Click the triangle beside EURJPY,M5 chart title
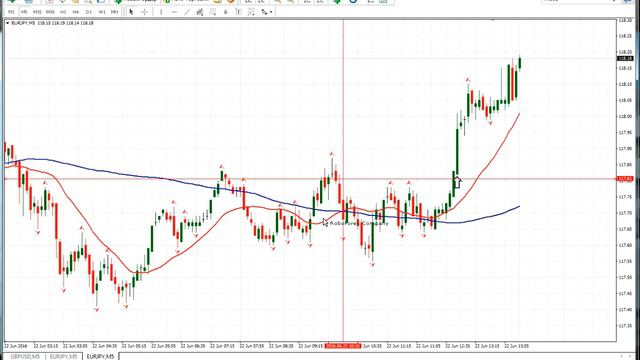The image size is (640, 360). point(7,23)
